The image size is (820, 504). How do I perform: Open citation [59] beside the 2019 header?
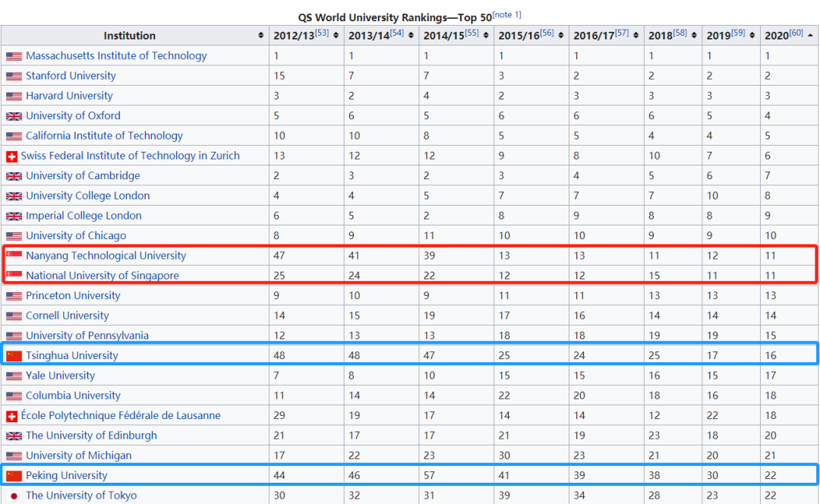coord(738,33)
